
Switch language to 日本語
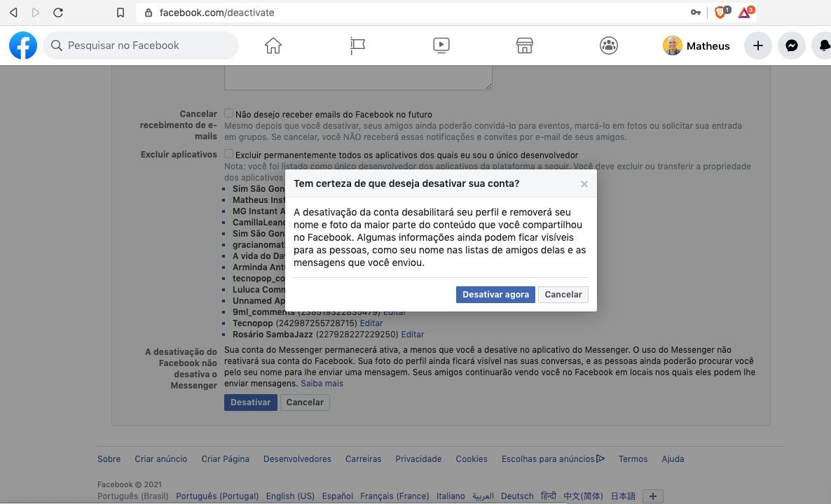click(623, 496)
